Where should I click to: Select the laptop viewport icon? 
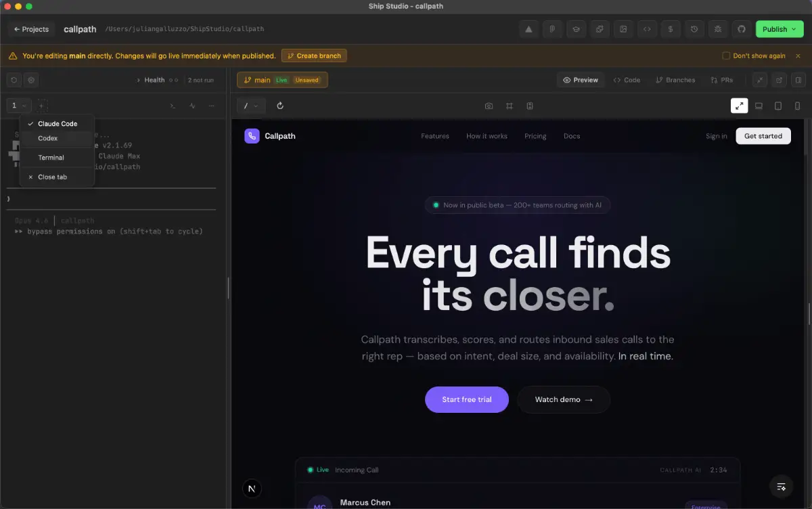point(759,106)
